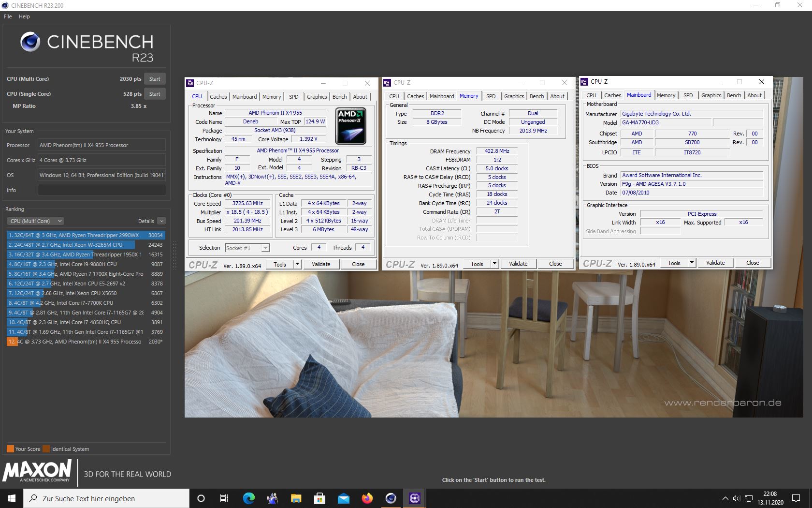Click the MAXON logo
This screenshot has width=812, height=508.
tap(37, 472)
